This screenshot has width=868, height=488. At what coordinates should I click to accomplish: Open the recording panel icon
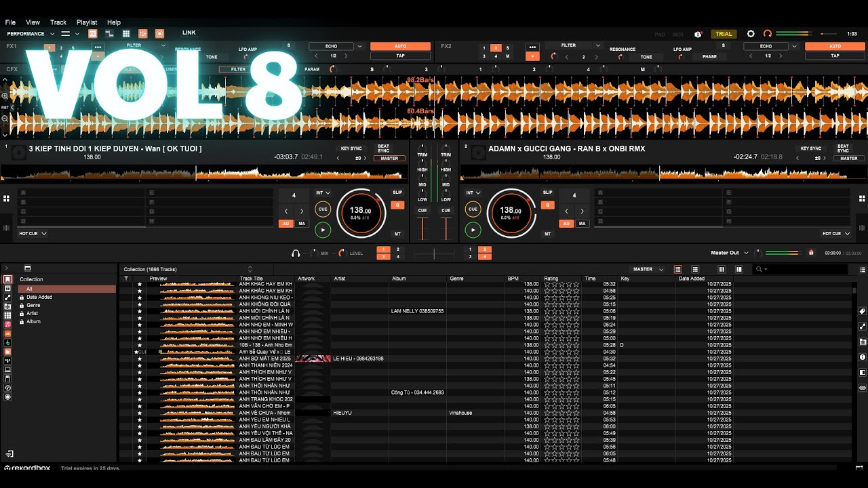159,33
